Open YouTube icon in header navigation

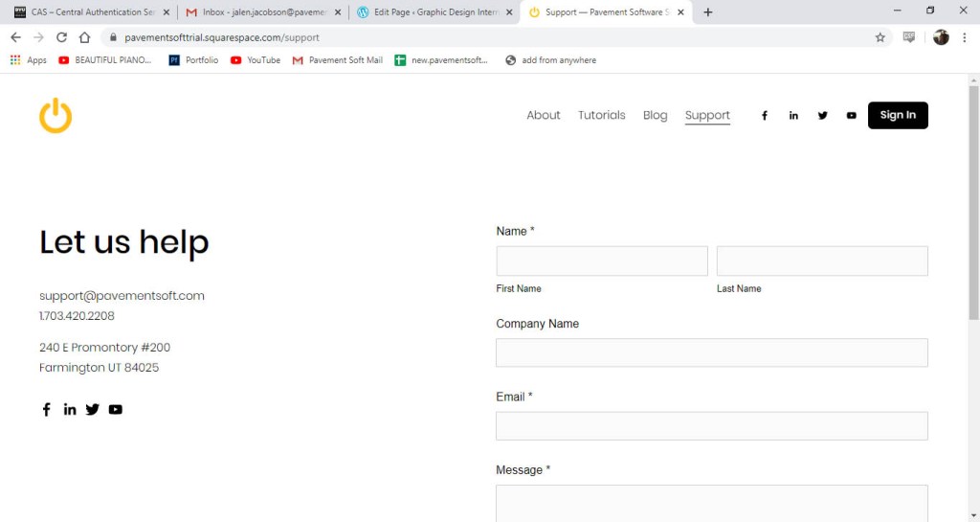[851, 116]
